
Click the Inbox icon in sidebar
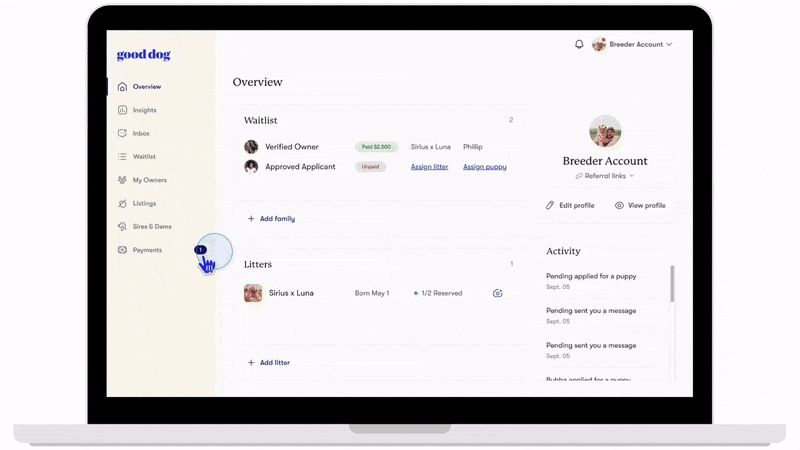pos(122,133)
